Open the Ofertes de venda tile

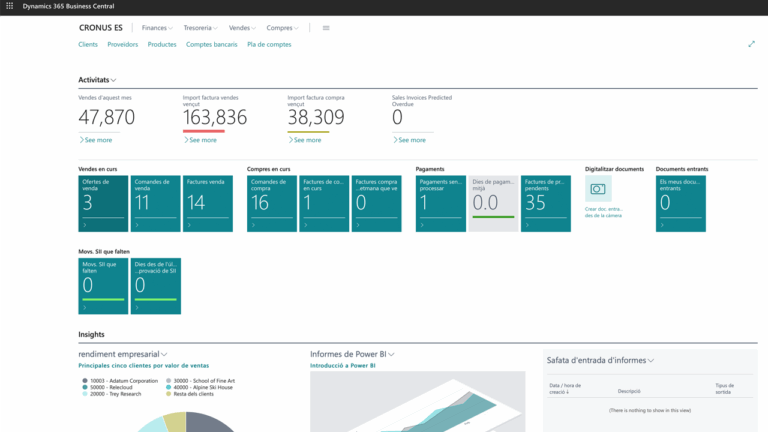(103, 204)
